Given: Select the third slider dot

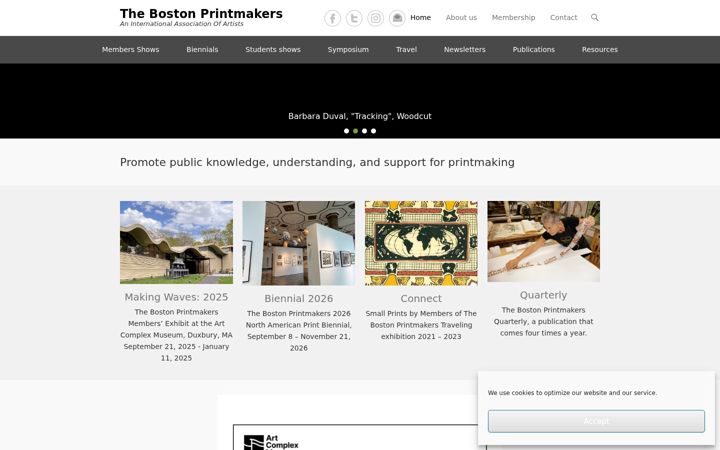Looking at the screenshot, I should tap(365, 131).
